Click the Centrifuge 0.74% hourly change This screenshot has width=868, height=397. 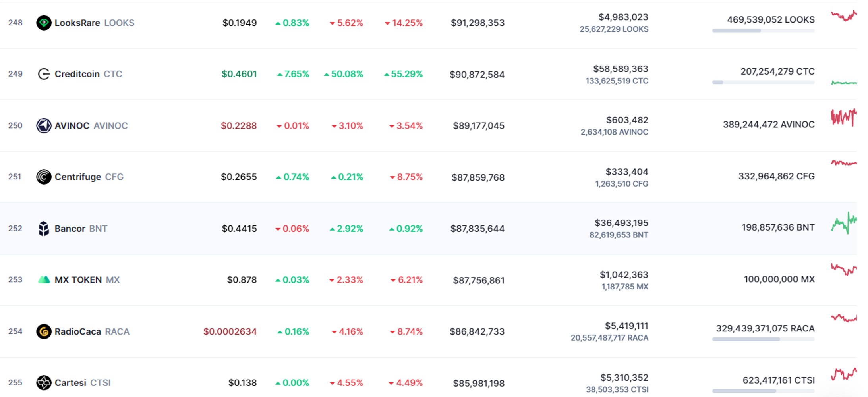tap(293, 177)
